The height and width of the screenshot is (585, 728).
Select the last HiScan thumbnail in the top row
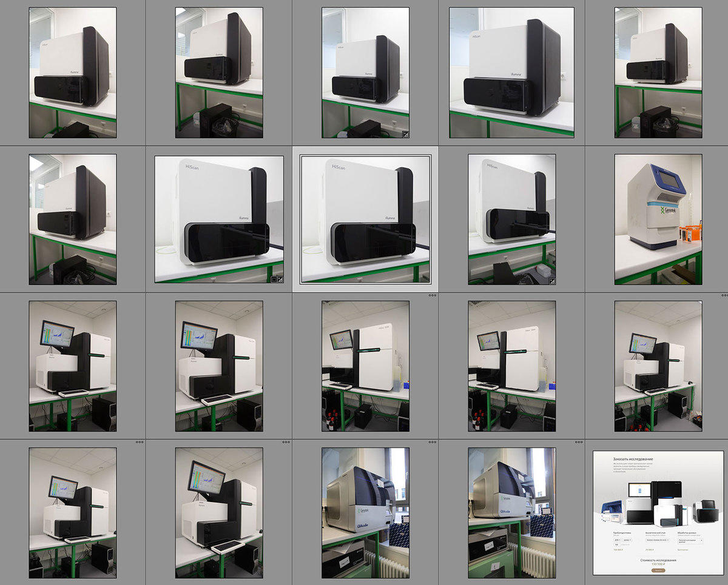(658, 73)
